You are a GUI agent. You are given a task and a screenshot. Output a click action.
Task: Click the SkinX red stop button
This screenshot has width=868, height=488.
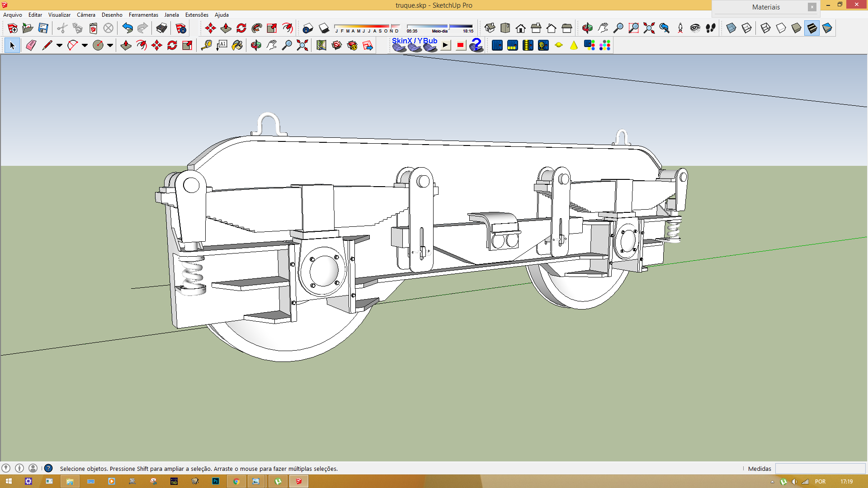(461, 45)
